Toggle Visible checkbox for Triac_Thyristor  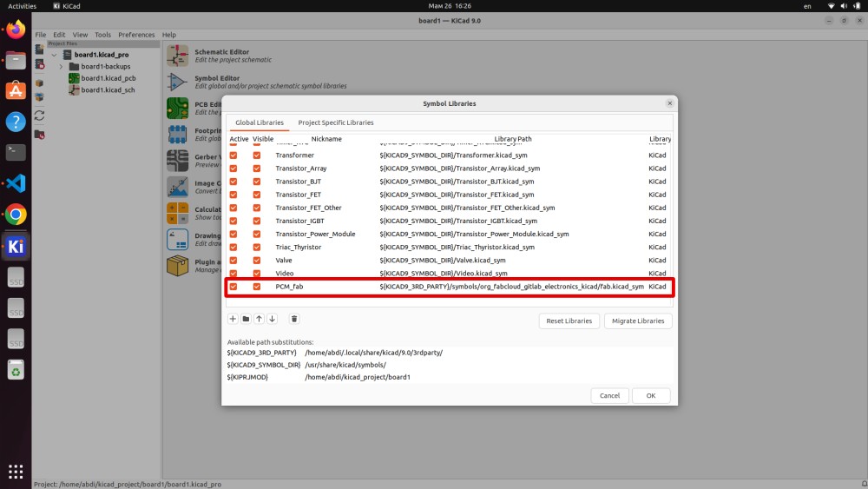click(x=257, y=248)
